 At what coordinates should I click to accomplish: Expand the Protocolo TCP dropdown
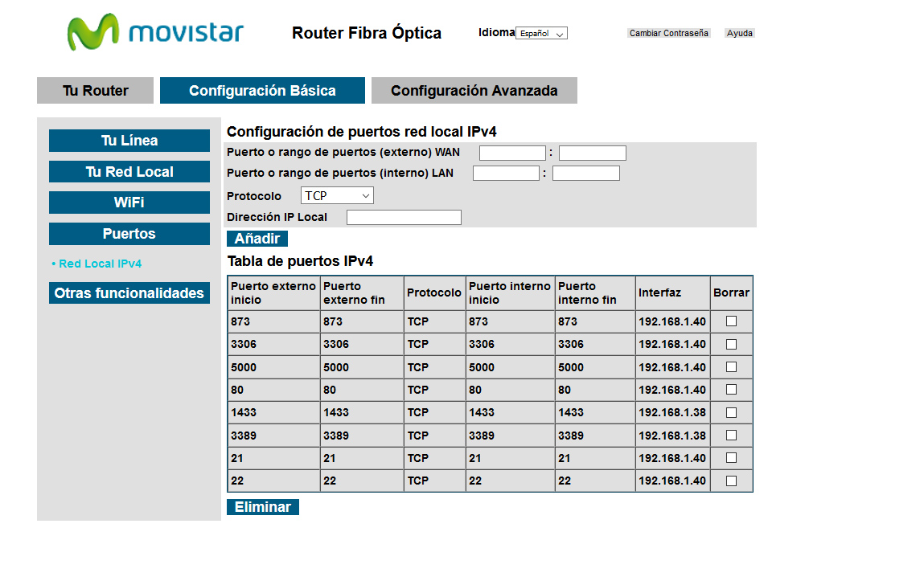click(x=337, y=195)
